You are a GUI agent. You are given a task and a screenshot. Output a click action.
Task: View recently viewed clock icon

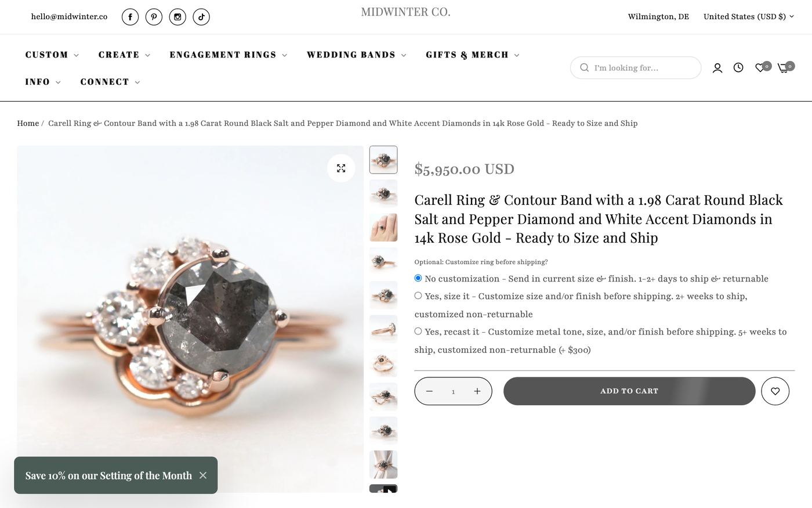coord(738,68)
